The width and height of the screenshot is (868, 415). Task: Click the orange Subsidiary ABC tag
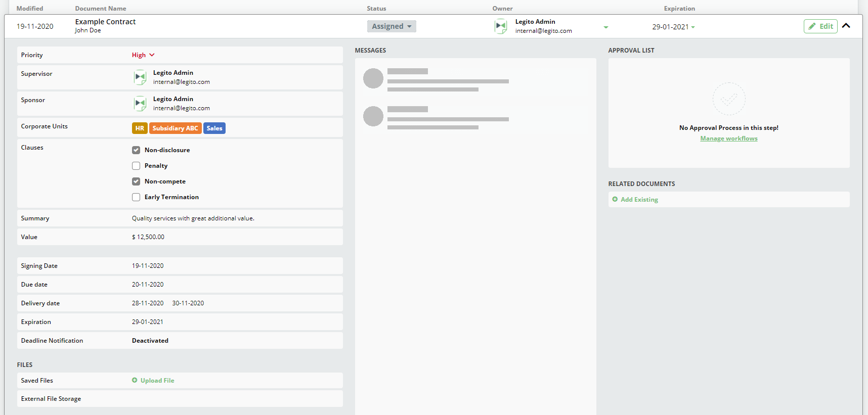(175, 128)
